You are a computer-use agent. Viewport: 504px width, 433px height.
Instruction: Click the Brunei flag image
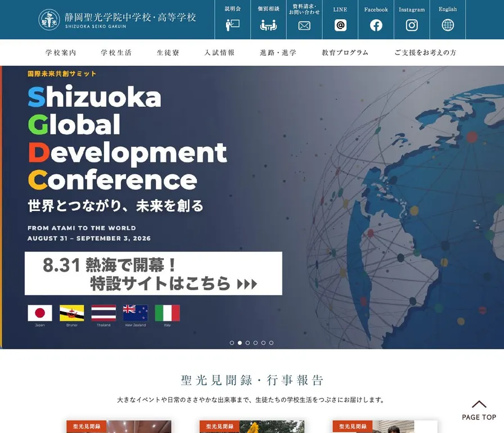click(x=71, y=313)
